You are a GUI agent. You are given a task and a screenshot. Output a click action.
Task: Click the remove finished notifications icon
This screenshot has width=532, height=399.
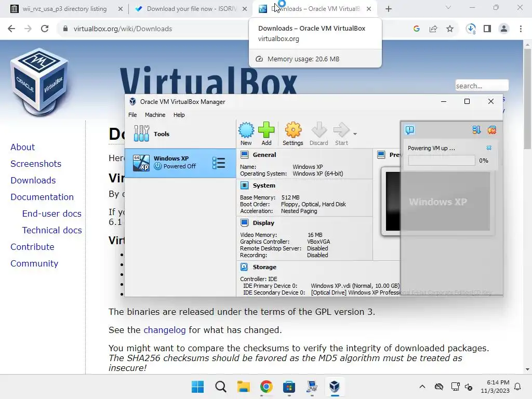coord(491,130)
